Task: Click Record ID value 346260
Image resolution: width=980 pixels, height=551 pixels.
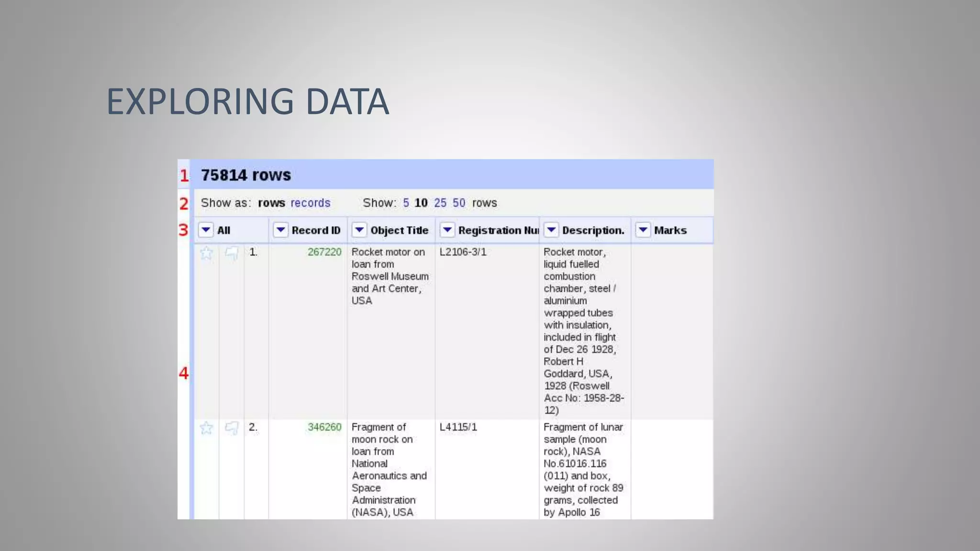Action: point(324,427)
